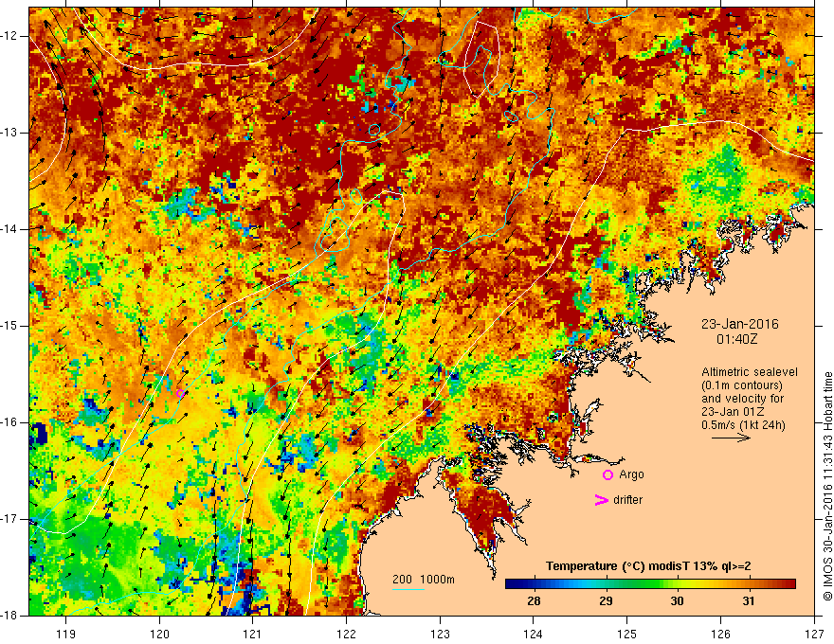Image resolution: width=834 pixels, height=644 pixels.
Task: Click the date text '23-Jan-2016'
Action: pos(740,324)
